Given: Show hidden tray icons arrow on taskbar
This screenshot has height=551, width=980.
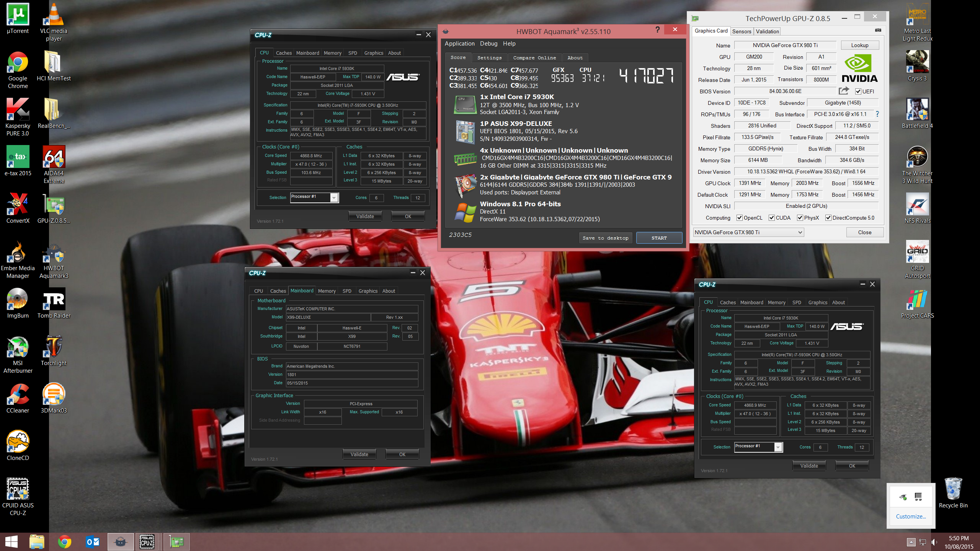Looking at the screenshot, I should [x=911, y=542].
